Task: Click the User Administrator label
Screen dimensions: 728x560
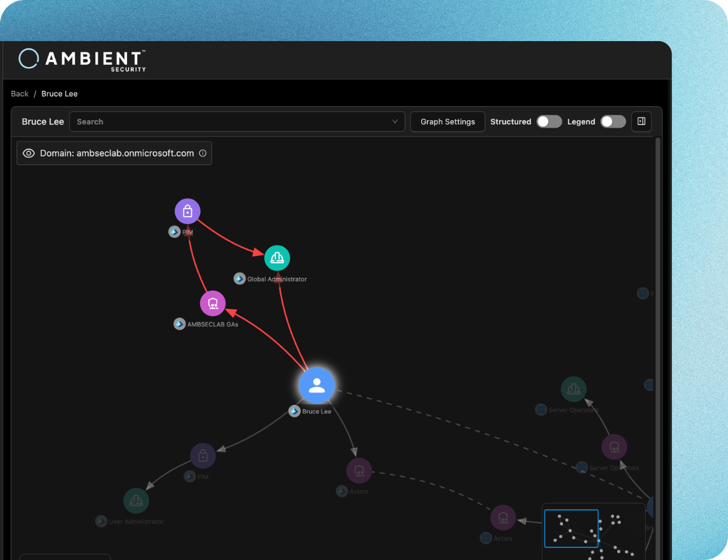Action: click(136, 521)
